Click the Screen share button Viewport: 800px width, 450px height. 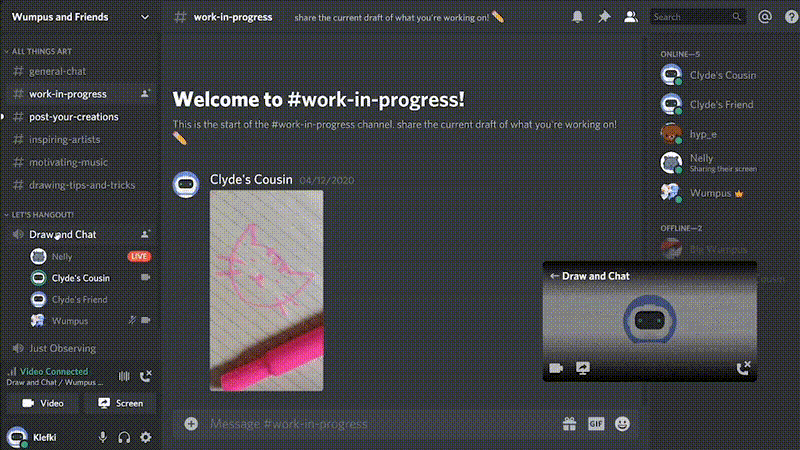[120, 403]
